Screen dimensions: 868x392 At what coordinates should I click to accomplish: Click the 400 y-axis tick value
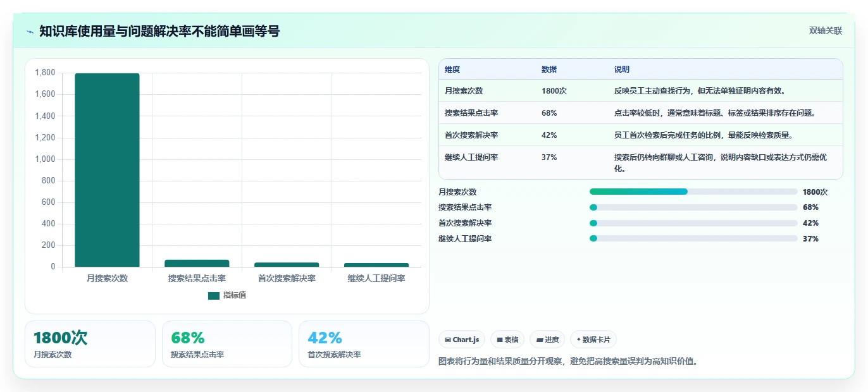(49, 224)
